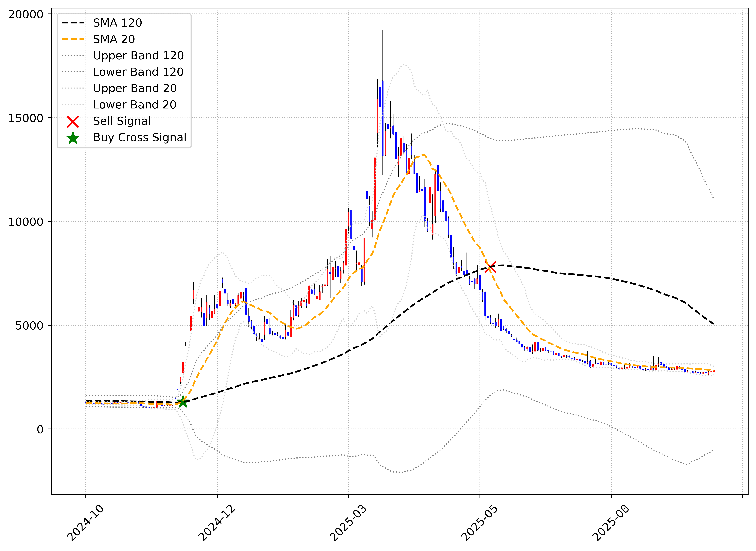
Task: Click the Lower Band 120 legend label
Action: pos(138,72)
